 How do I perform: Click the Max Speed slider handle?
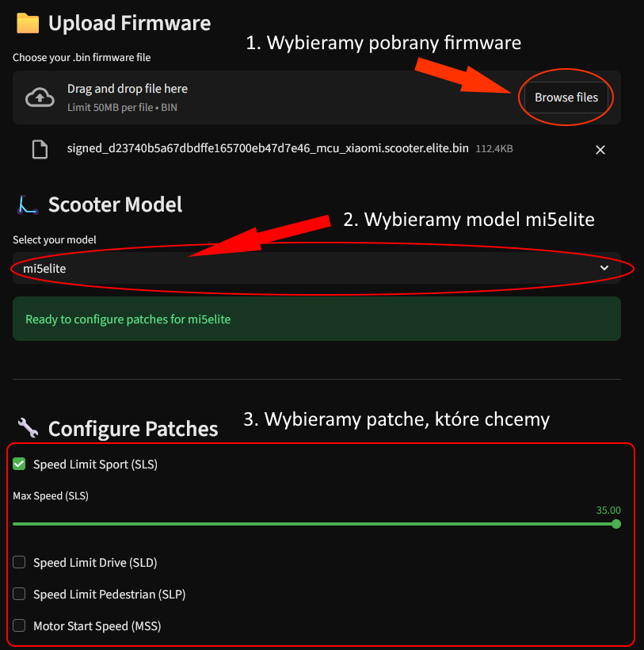point(615,524)
